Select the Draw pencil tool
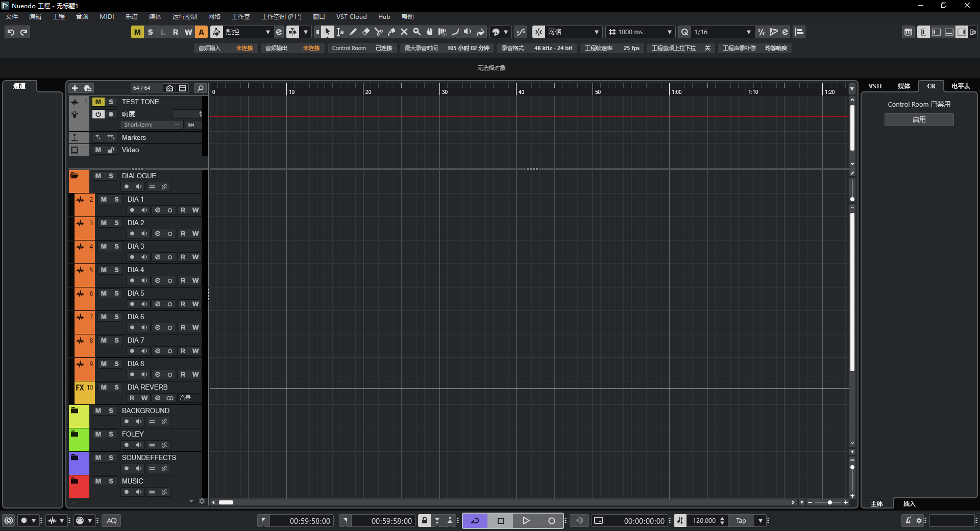Image resolution: width=980 pixels, height=531 pixels. click(353, 32)
